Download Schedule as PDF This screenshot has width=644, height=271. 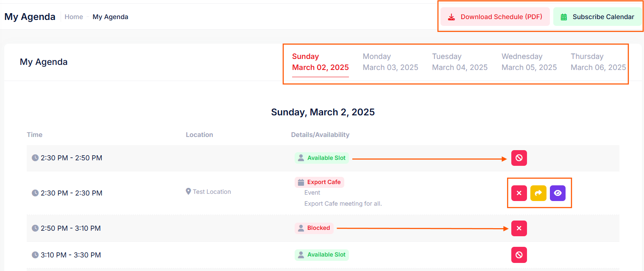(495, 17)
